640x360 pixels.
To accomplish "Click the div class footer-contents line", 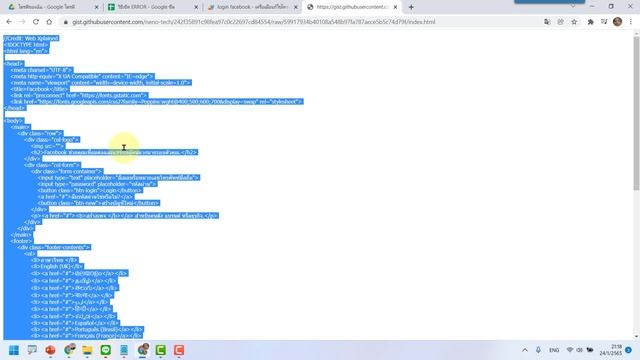I will (x=53, y=247).
